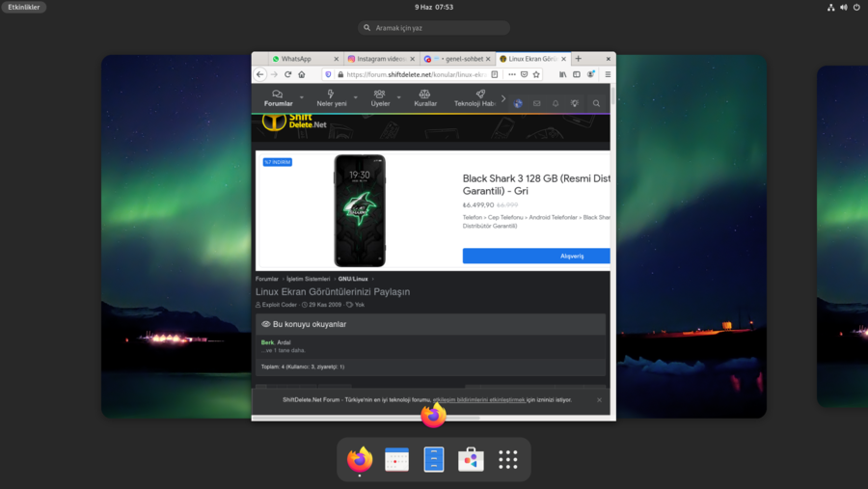868x489 pixels.
Task: Open the page actions three-dot menu
Action: tap(511, 74)
